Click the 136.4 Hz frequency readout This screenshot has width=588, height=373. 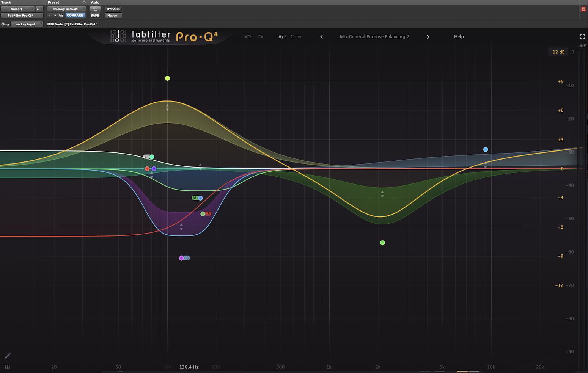pyautogui.click(x=189, y=367)
